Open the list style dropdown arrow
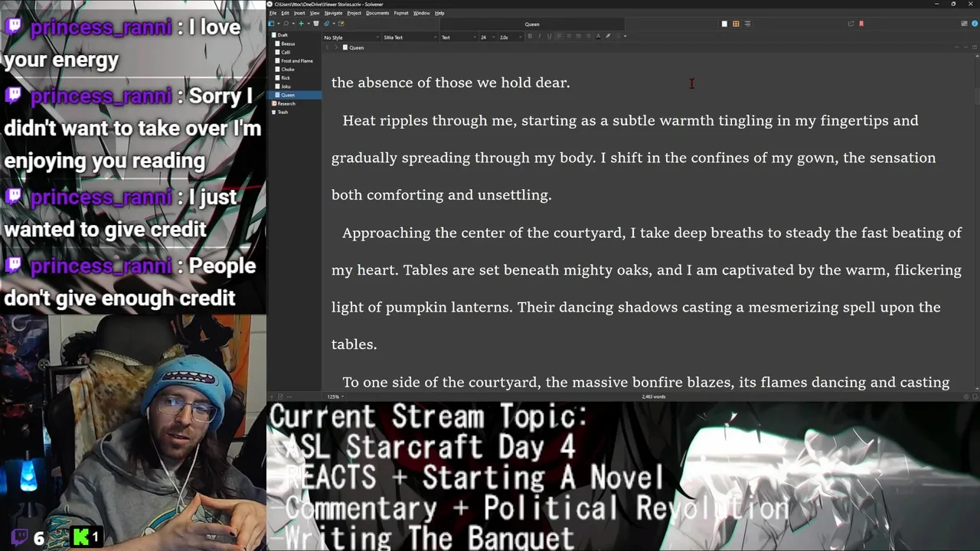The height and width of the screenshot is (551, 980). [x=625, y=37]
